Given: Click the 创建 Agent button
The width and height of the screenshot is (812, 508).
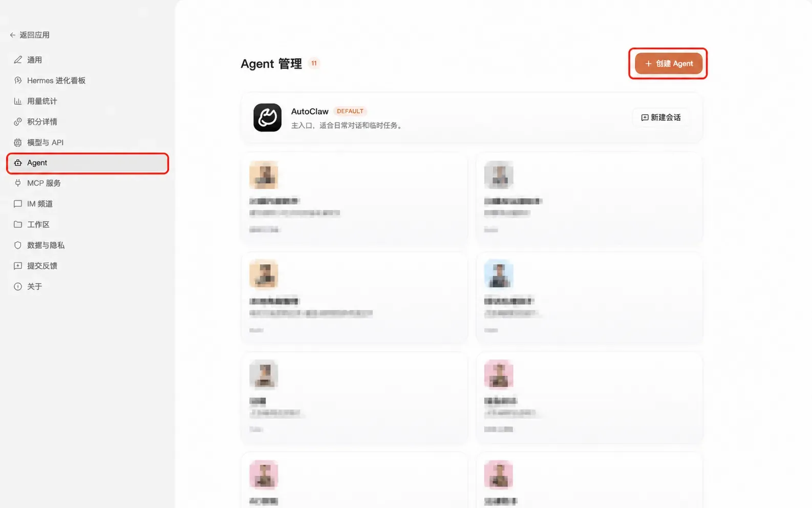Looking at the screenshot, I should (x=668, y=63).
